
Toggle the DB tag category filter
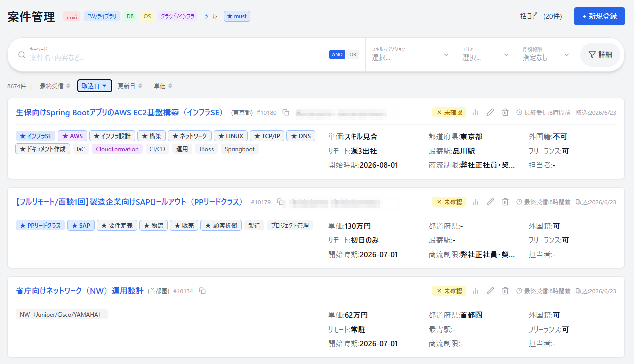click(130, 16)
